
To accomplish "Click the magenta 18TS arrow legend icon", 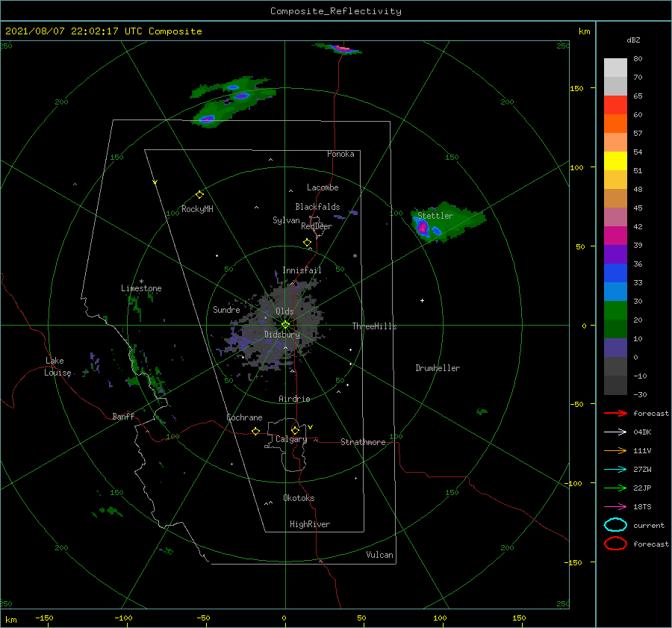I will click(x=615, y=507).
